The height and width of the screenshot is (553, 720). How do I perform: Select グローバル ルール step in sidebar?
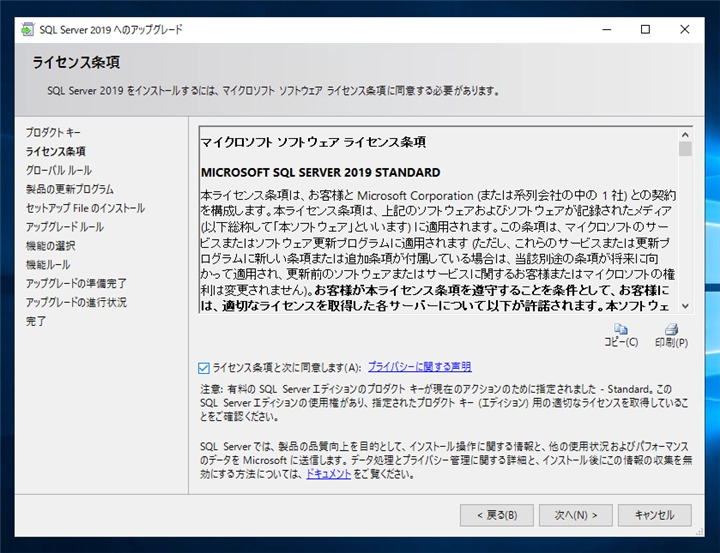[x=59, y=170]
